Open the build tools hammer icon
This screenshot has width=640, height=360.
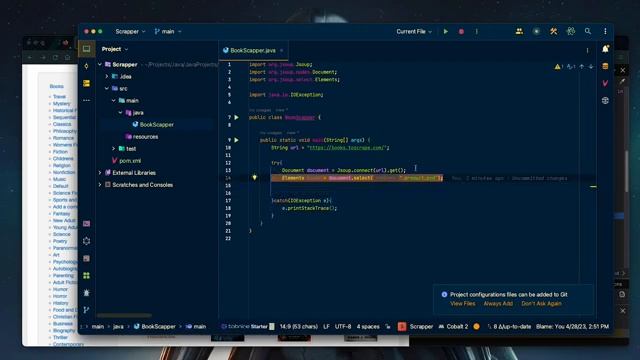(x=553, y=31)
